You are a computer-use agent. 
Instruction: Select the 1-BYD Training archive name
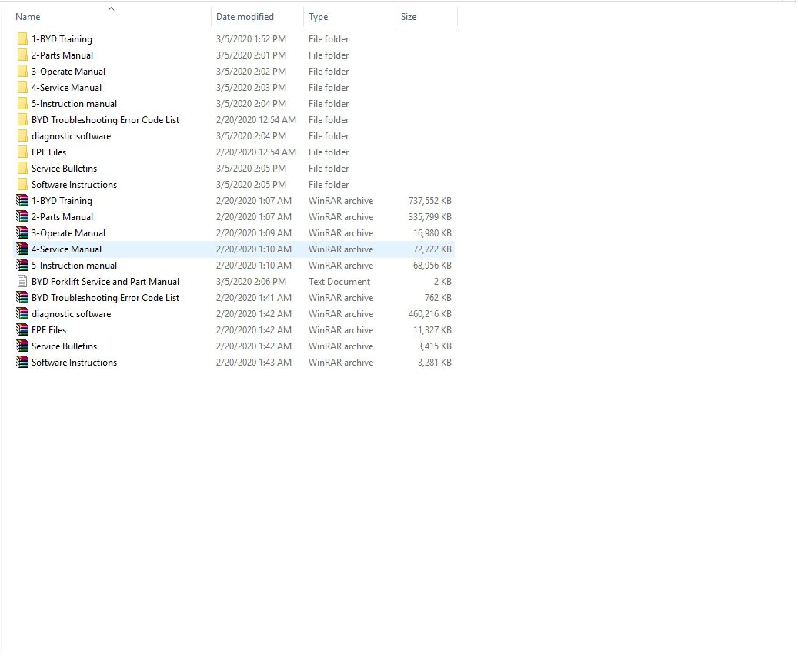(x=62, y=201)
